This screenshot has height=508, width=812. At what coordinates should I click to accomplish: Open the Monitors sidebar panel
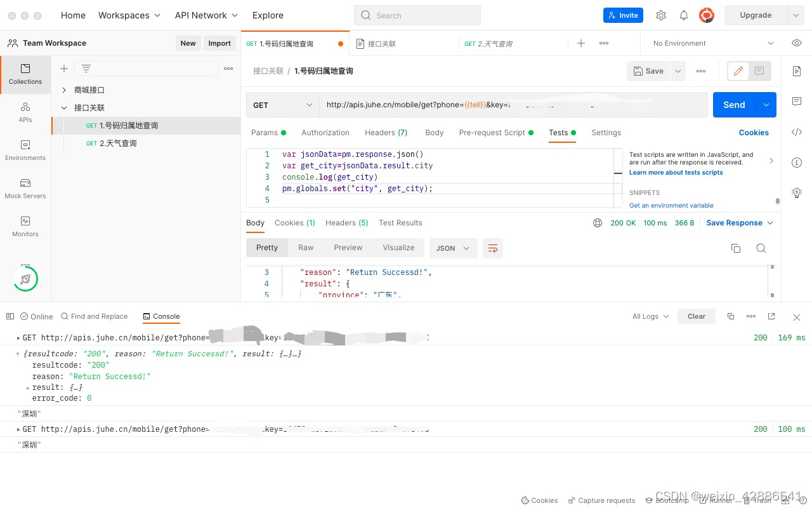click(25, 227)
